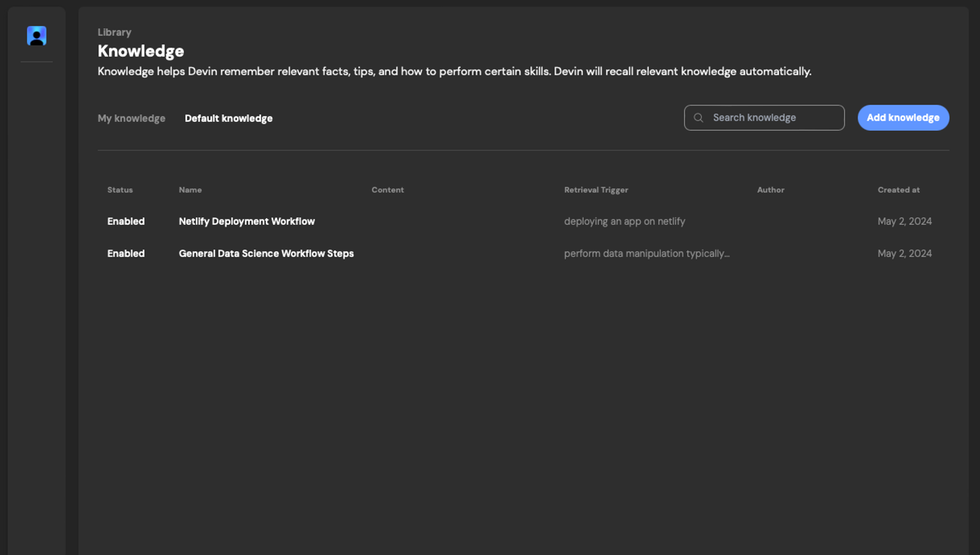The height and width of the screenshot is (555, 980).
Task: Click the Retrieval Trigger column header
Action: point(596,190)
